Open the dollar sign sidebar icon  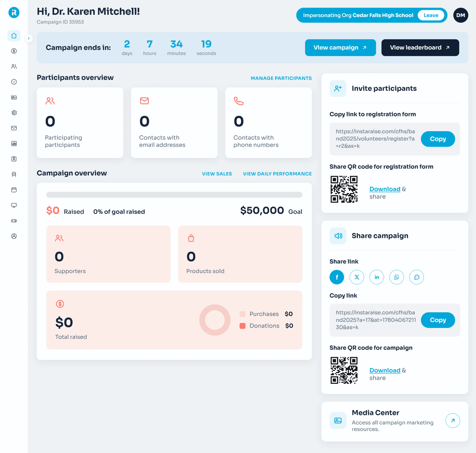[x=14, y=51]
